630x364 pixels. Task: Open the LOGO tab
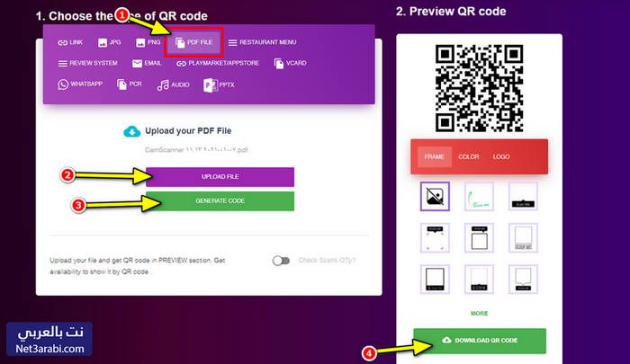[501, 156]
